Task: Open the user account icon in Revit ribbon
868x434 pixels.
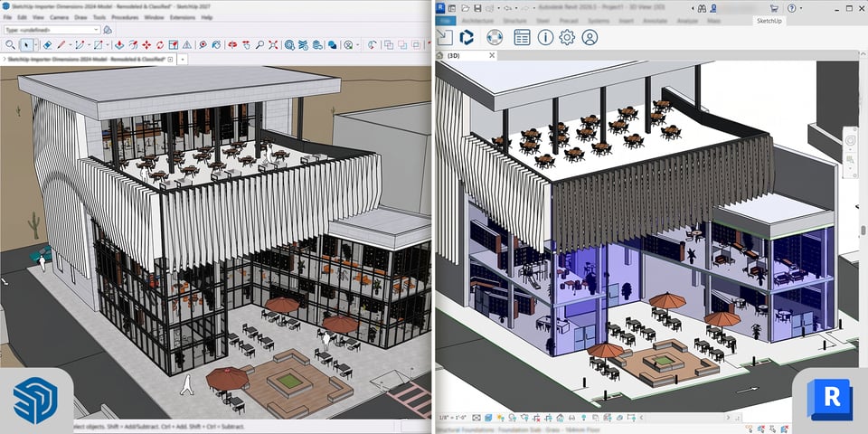Action: pos(590,37)
